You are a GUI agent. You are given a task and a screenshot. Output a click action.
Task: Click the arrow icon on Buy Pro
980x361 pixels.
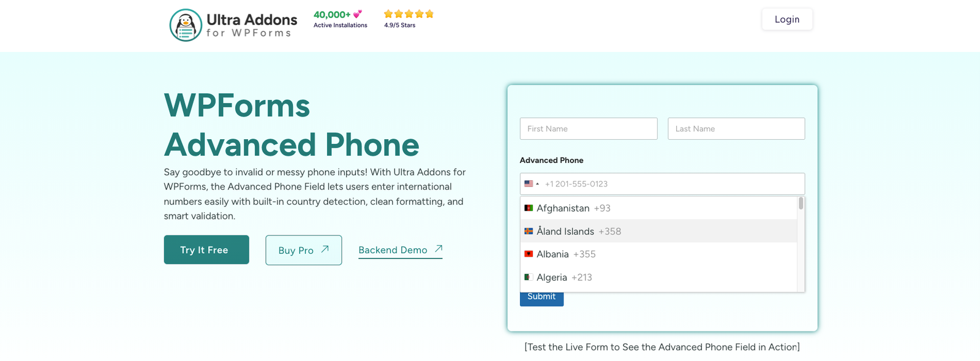[325, 249]
